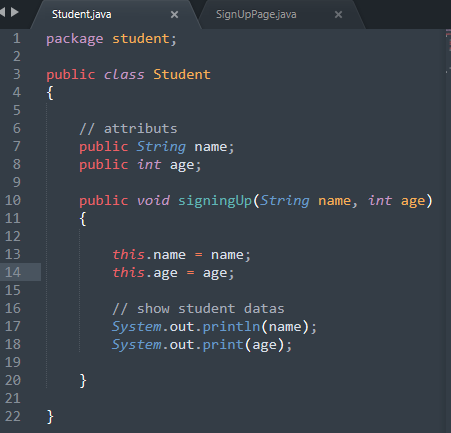Click line number 7 in gutter
The image size is (451, 433).
(17, 146)
